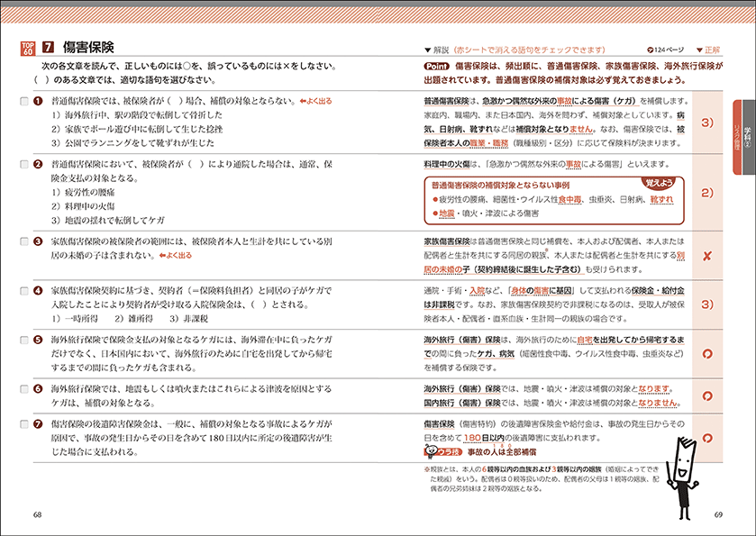Image resolution: width=756 pixels, height=536 pixels.
Task: Select option 3) 非課税
Action: (189, 319)
